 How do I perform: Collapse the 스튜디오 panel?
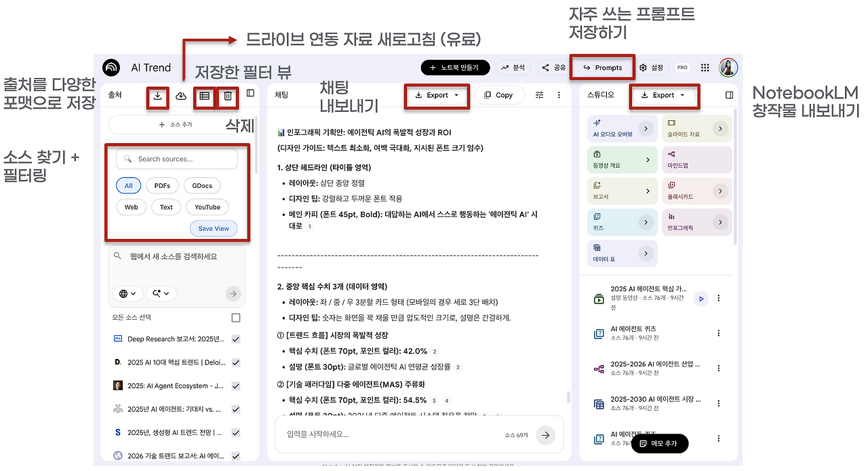730,95
